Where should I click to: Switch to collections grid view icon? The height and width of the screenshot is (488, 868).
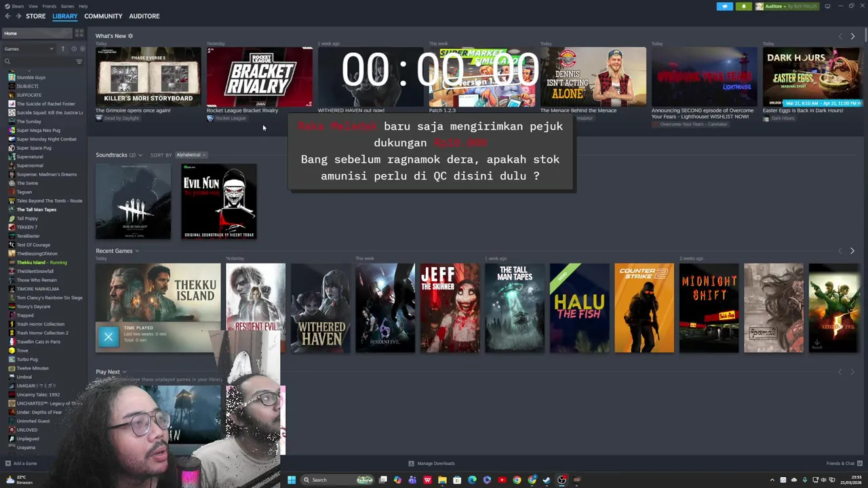(x=79, y=33)
